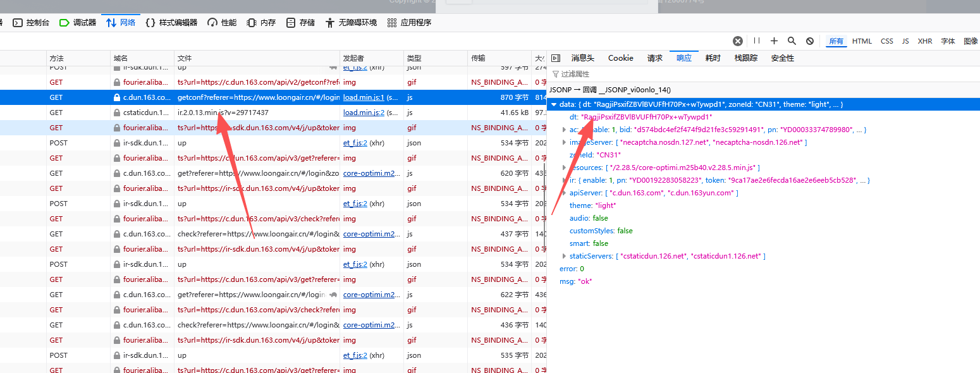This screenshot has width=980, height=373.
Task: Open the 调试器 debugger panel
Action: pyautogui.click(x=78, y=23)
